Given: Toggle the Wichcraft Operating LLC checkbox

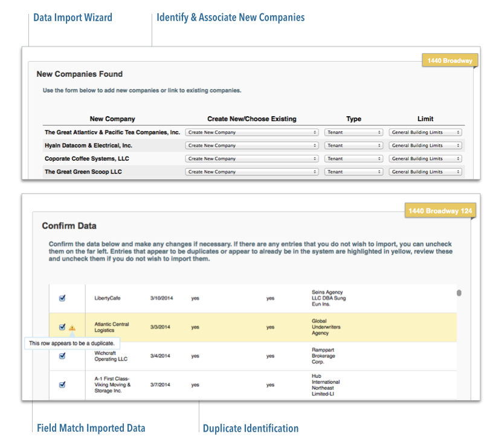Looking at the screenshot, I should pos(62,356).
